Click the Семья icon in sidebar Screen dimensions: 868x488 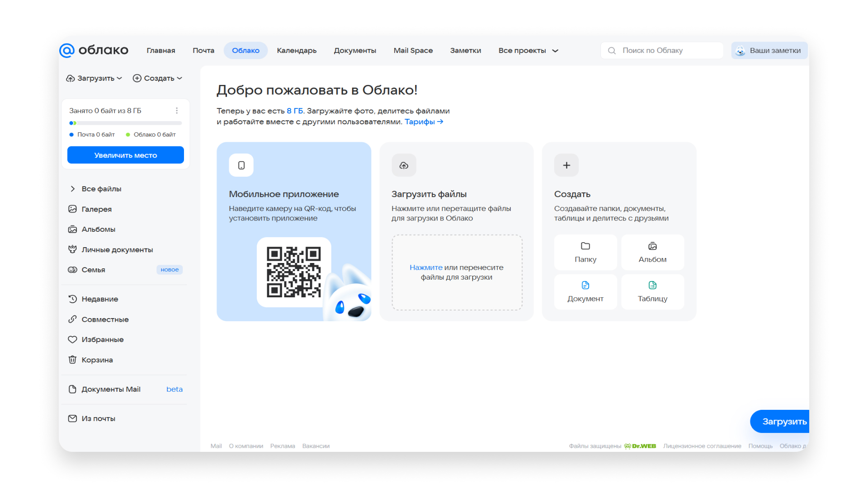click(x=72, y=270)
